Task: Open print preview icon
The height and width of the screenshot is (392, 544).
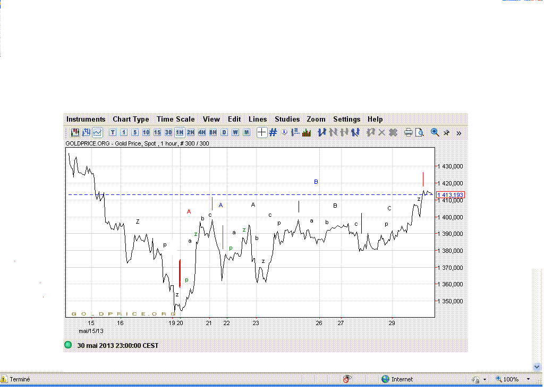Action: click(x=420, y=132)
